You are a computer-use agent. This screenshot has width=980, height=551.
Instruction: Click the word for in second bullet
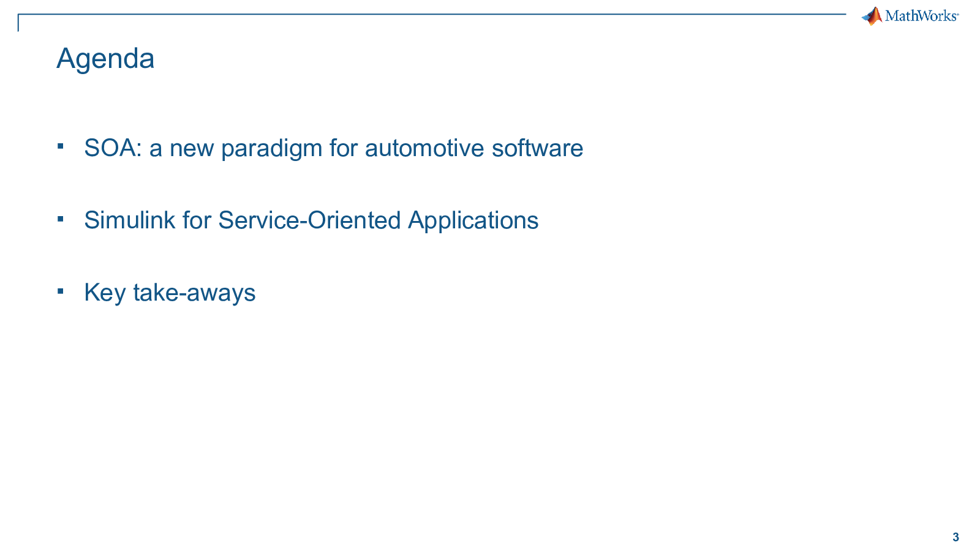[196, 220]
